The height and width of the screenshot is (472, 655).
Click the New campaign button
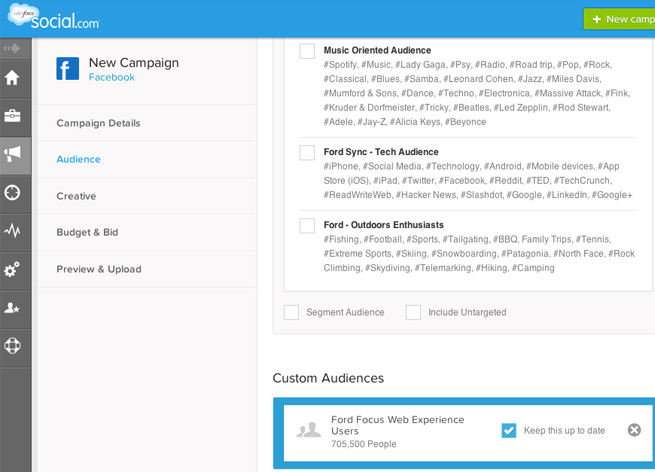(x=619, y=19)
